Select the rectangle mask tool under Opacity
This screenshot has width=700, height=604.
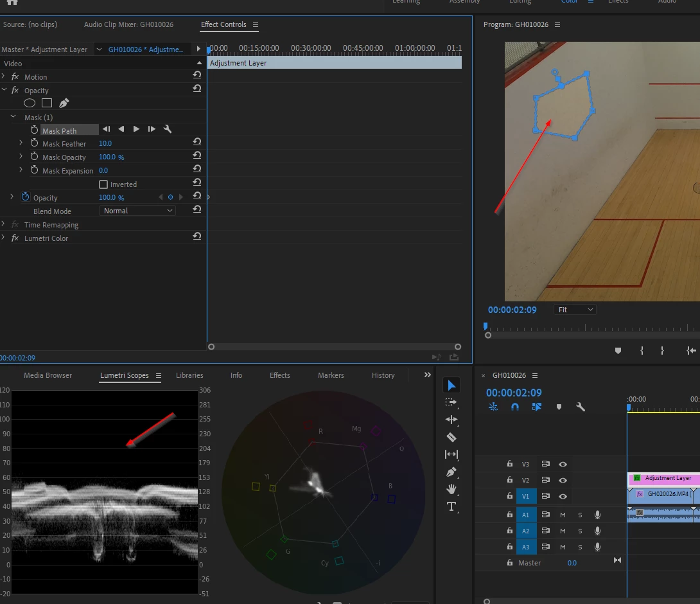47,103
